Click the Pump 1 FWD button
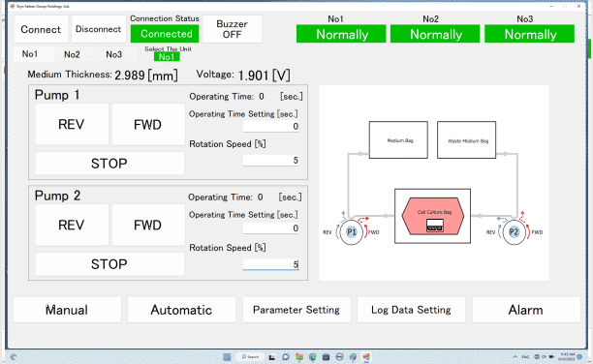The width and height of the screenshot is (593, 364). pyautogui.click(x=148, y=124)
